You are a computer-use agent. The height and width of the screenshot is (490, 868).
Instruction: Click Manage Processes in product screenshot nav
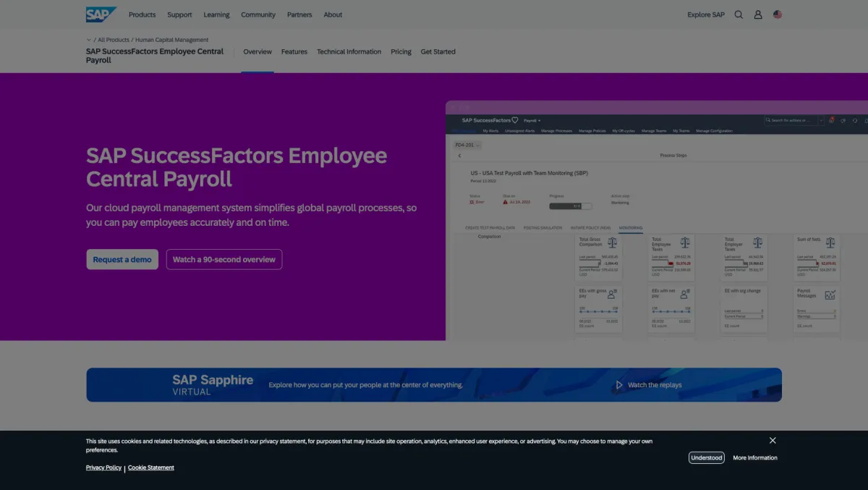(556, 131)
